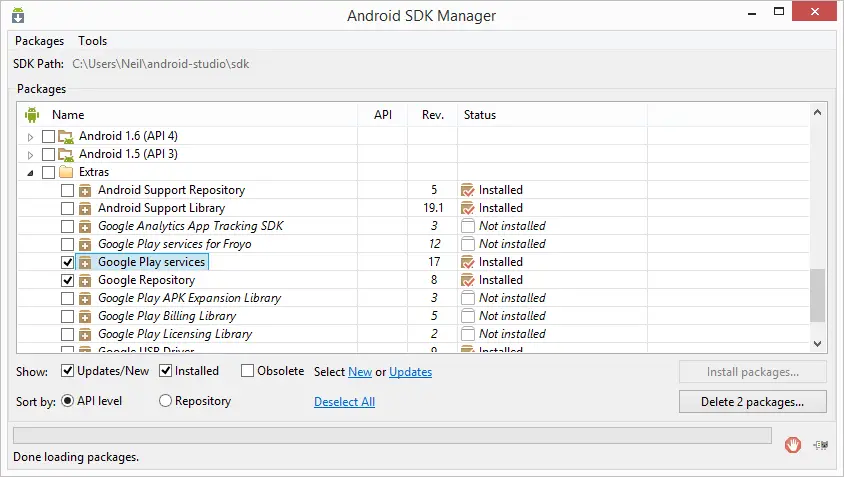Screen dimensions: 844x477
Task: Click the Updates link
Action: [x=411, y=371]
